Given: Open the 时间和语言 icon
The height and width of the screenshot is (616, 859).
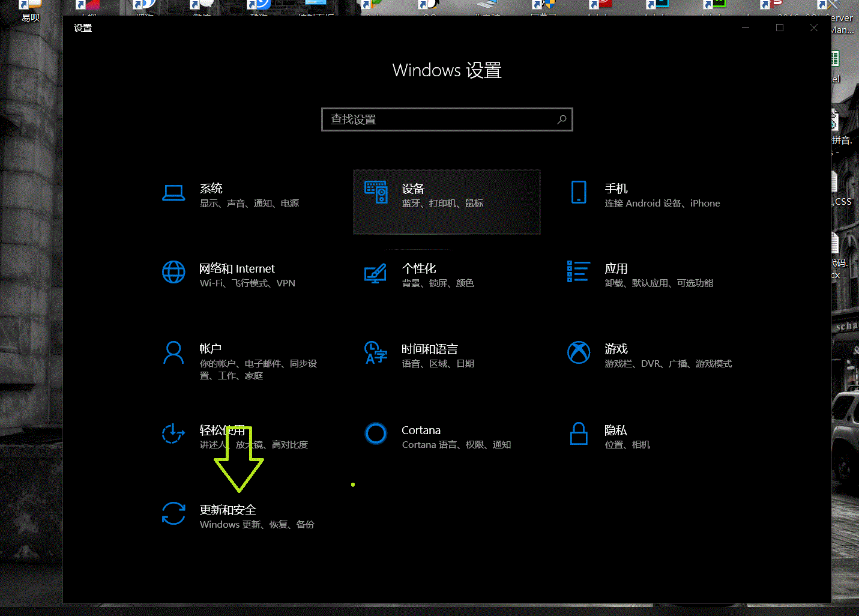Looking at the screenshot, I should pyautogui.click(x=376, y=352).
